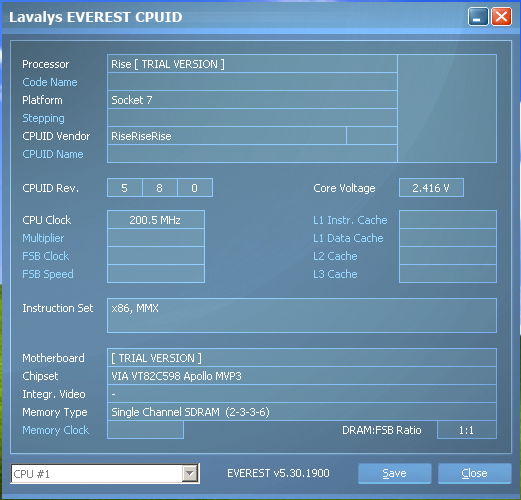Viewport: 521px width, 500px height.
Task: Click the Instruction Set box with x86, MMX
Action: (302, 316)
